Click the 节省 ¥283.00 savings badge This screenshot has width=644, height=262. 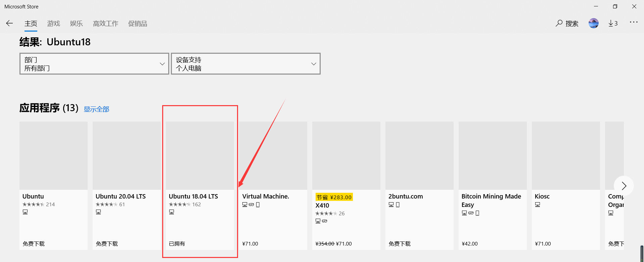click(x=334, y=197)
